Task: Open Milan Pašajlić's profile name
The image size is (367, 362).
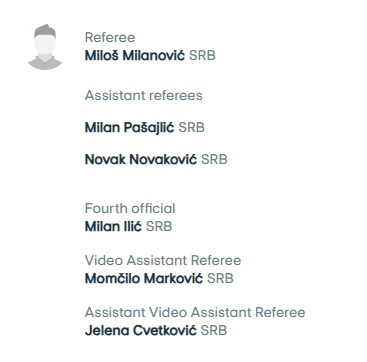Action: (129, 128)
